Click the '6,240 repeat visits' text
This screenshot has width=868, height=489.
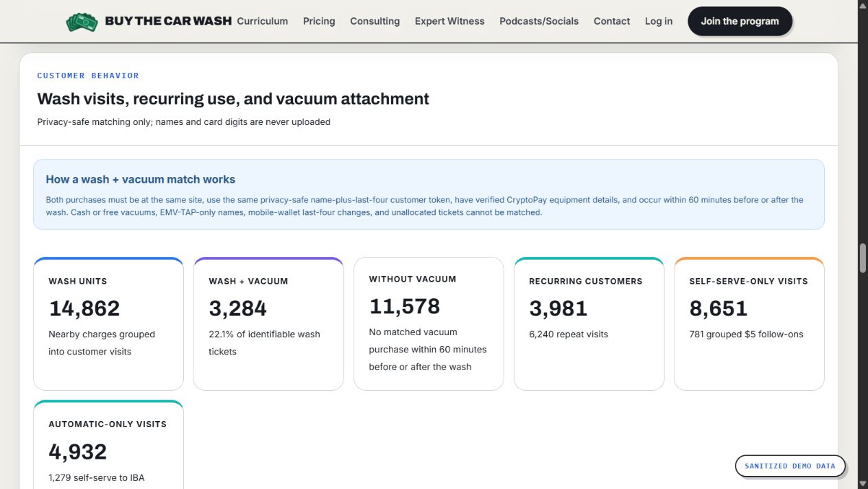[569, 334]
